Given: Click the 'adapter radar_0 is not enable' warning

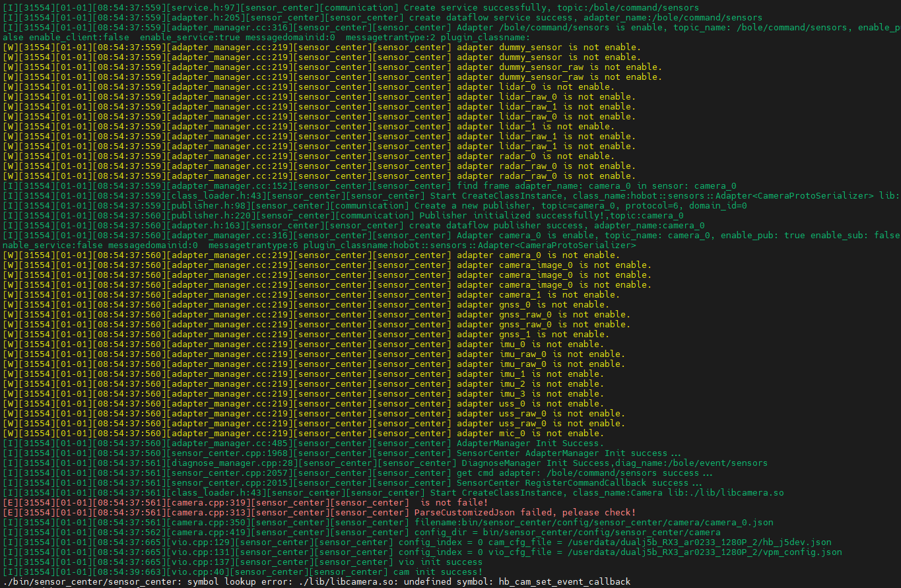Looking at the screenshot, I should pos(535,156).
